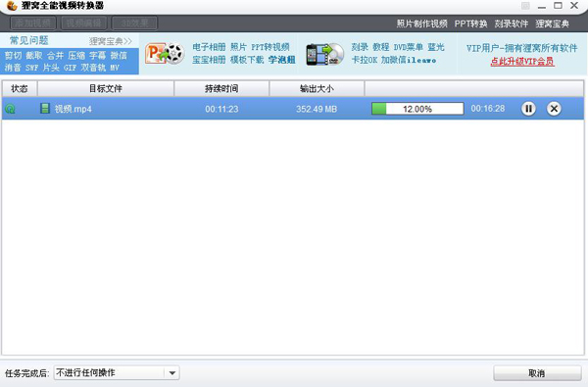Click the 12.00% conversion progress bar

[417, 109]
